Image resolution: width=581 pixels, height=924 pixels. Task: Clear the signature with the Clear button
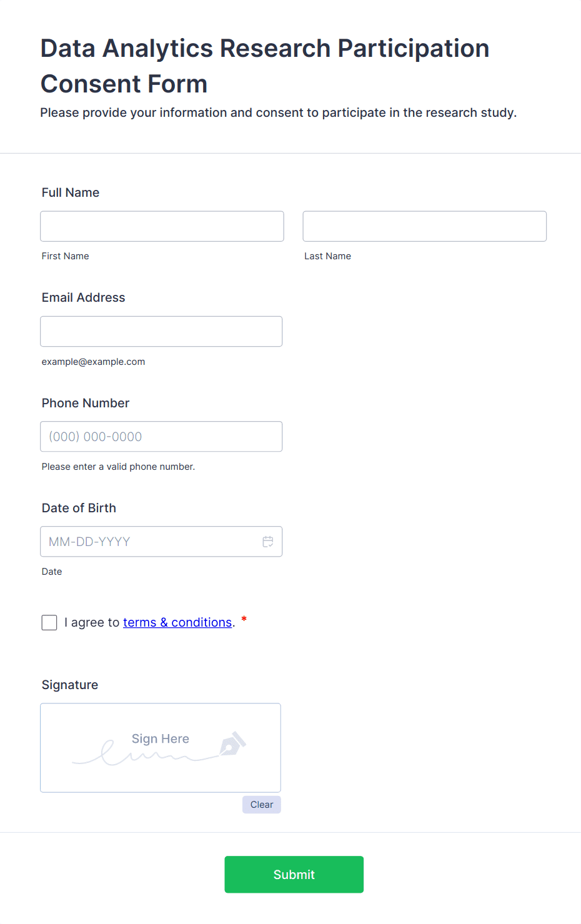(262, 805)
